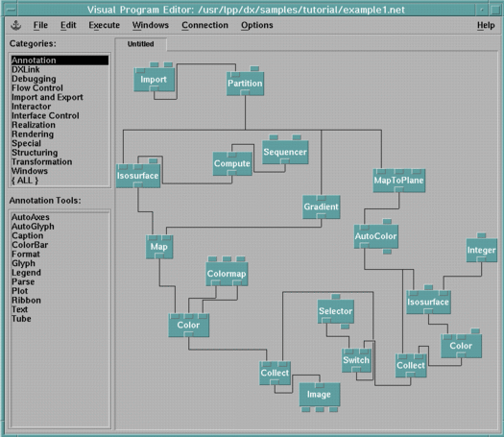Select the Partition module node
The image size is (504, 437).
pos(245,84)
